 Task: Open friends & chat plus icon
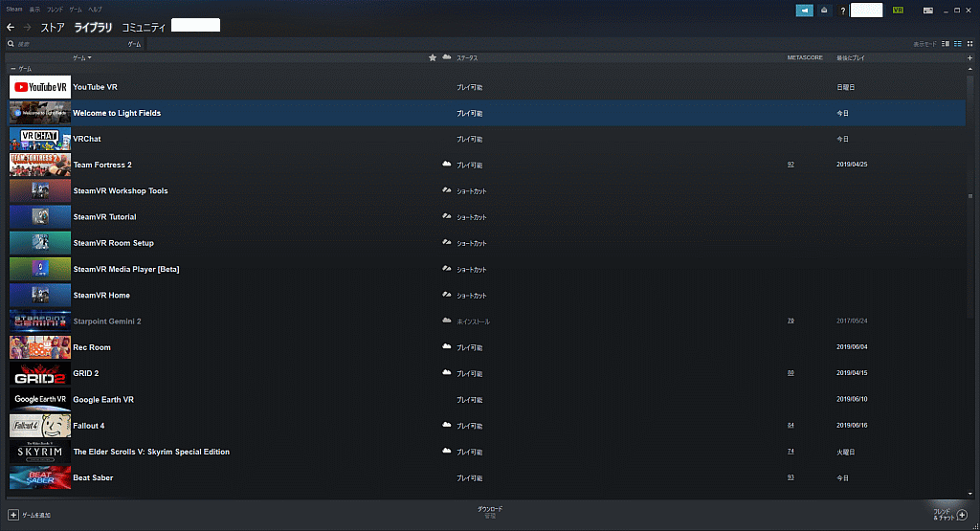tap(962, 515)
